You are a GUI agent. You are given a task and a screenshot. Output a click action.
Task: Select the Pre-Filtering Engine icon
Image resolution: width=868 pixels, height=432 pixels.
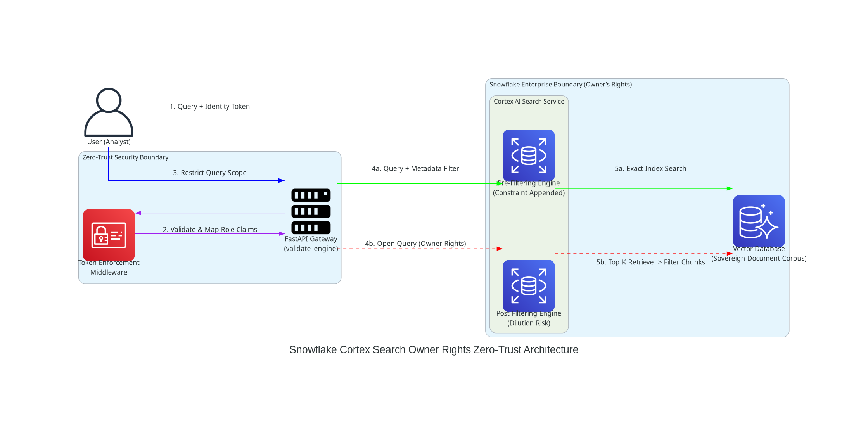coord(529,155)
